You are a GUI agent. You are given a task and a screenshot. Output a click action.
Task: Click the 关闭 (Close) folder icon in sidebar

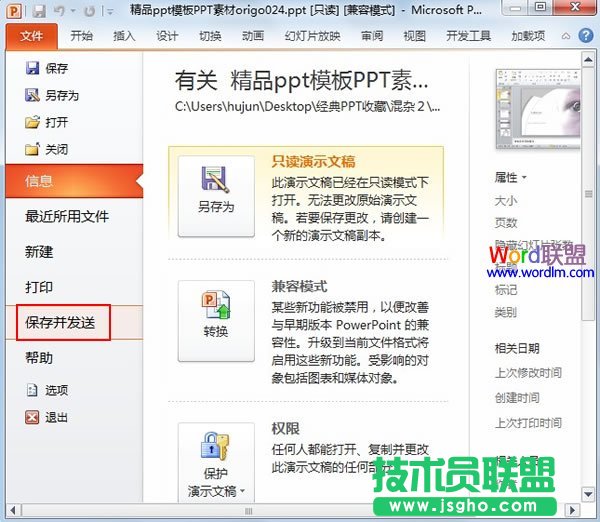pos(32,149)
